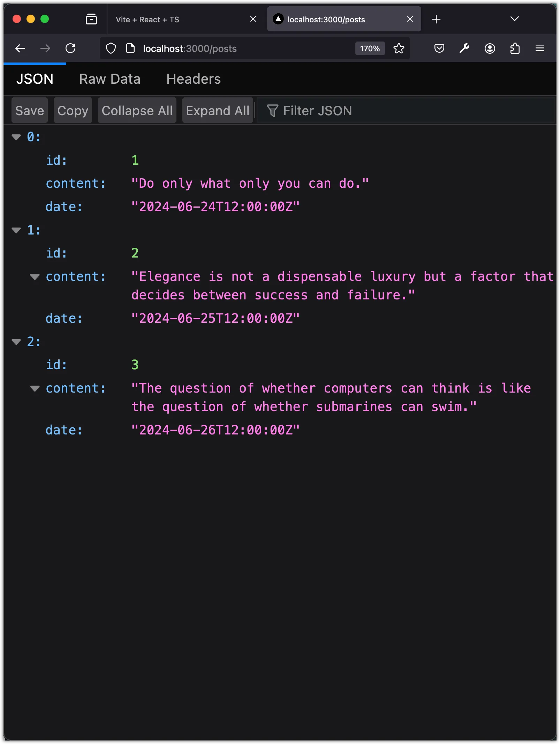Screen dimensions: 560x744
Task: Close the Vite + React + TS tab
Action: point(253,19)
